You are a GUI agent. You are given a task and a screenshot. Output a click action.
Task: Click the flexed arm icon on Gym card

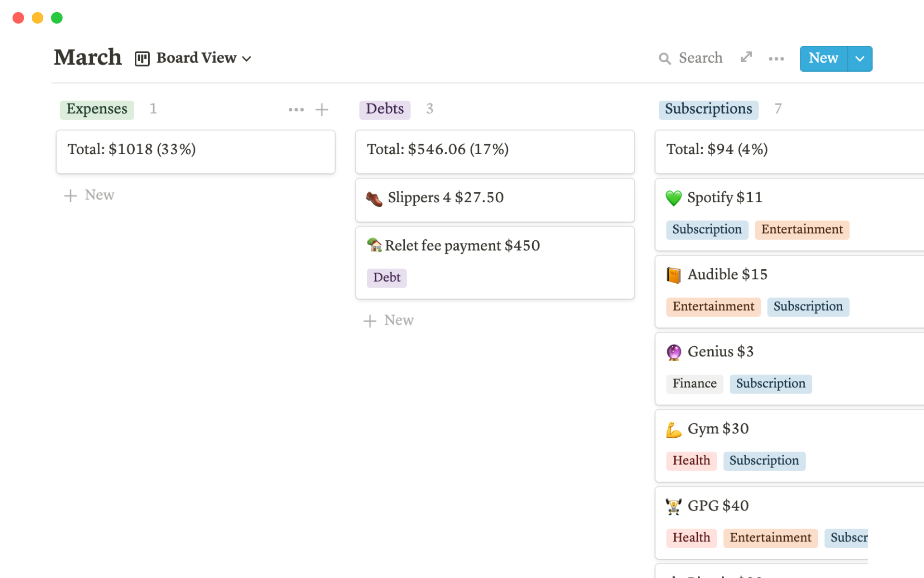click(x=674, y=429)
